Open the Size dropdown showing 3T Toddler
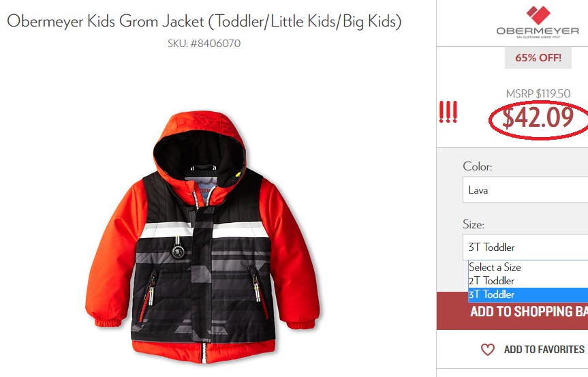 pyautogui.click(x=525, y=247)
